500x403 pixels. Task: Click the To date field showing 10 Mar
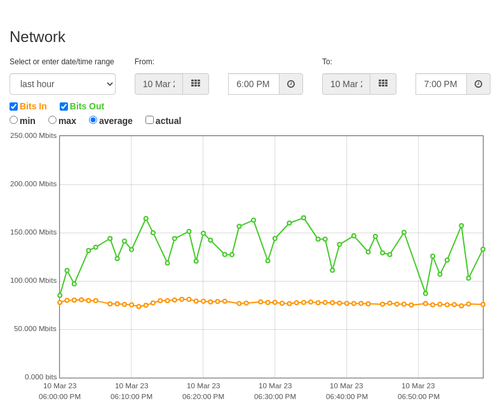tap(346, 84)
